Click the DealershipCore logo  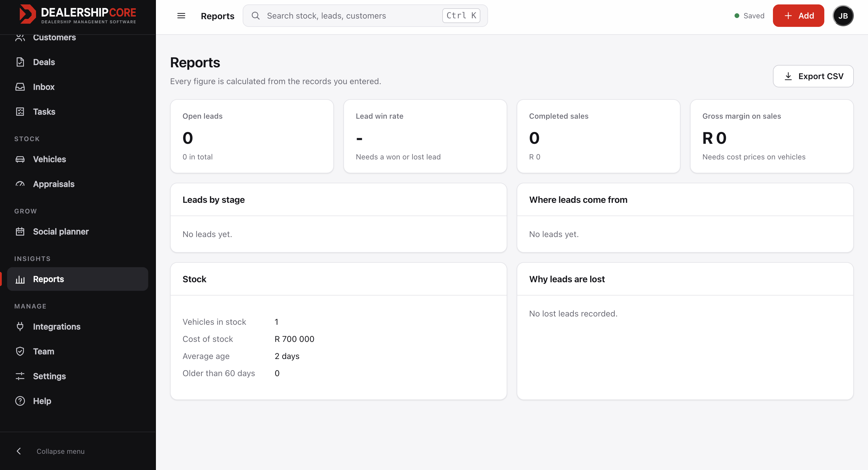78,14
